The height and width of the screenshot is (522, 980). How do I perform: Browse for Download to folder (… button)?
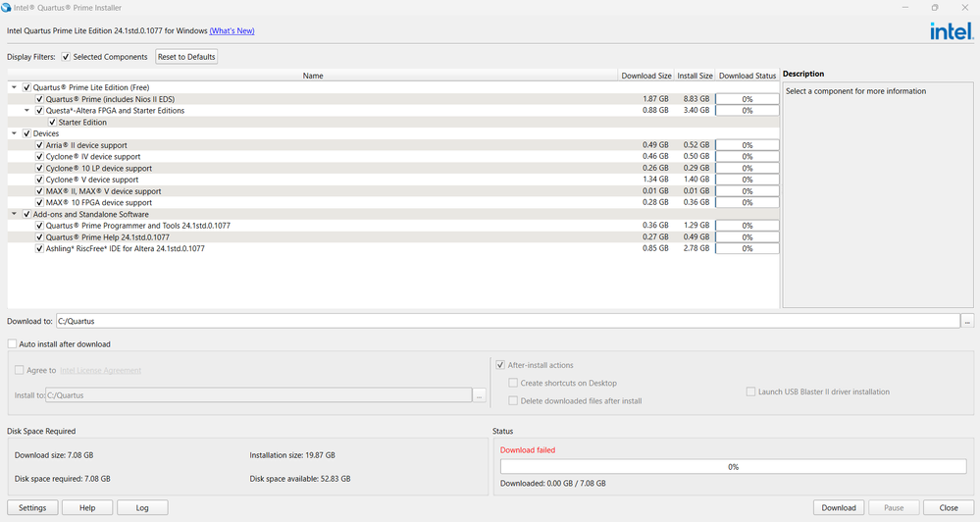(x=967, y=321)
